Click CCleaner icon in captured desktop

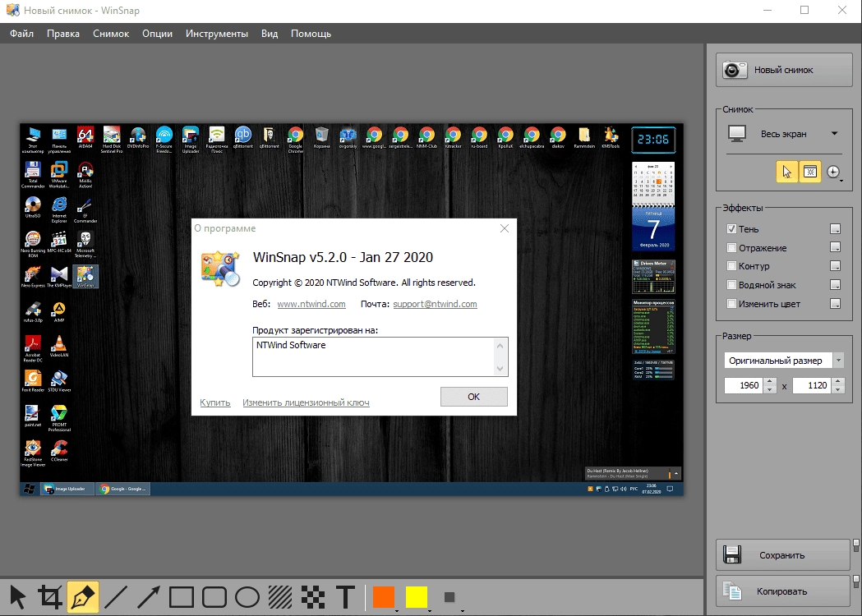pyautogui.click(x=59, y=450)
